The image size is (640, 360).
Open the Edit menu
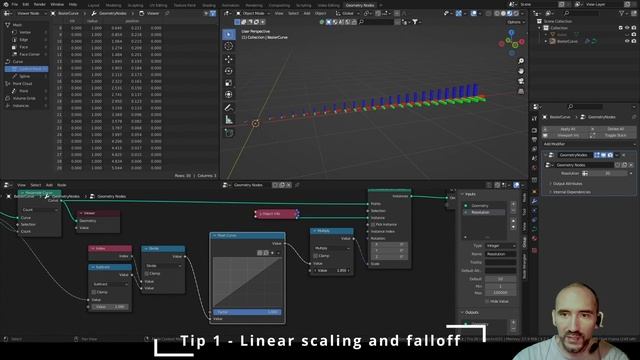(x=26, y=4)
